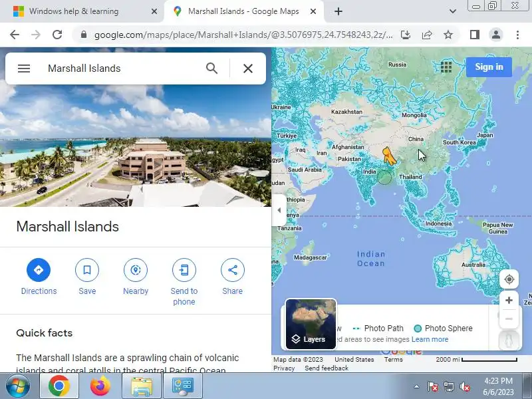Open File Explorer from taskbar
Viewport: 532px width, 399px height.
tap(142, 386)
